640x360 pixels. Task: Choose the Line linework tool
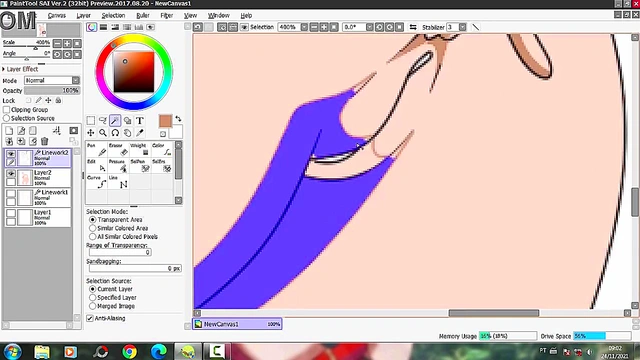pos(118,182)
